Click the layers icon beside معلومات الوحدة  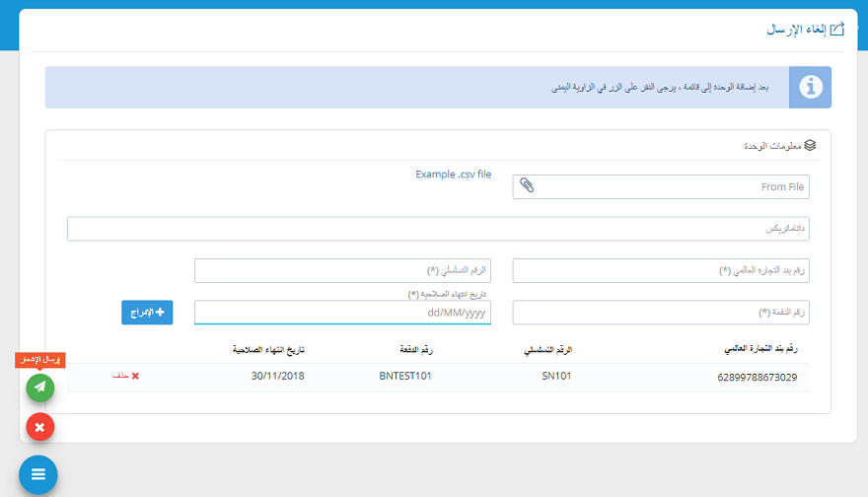pos(810,145)
